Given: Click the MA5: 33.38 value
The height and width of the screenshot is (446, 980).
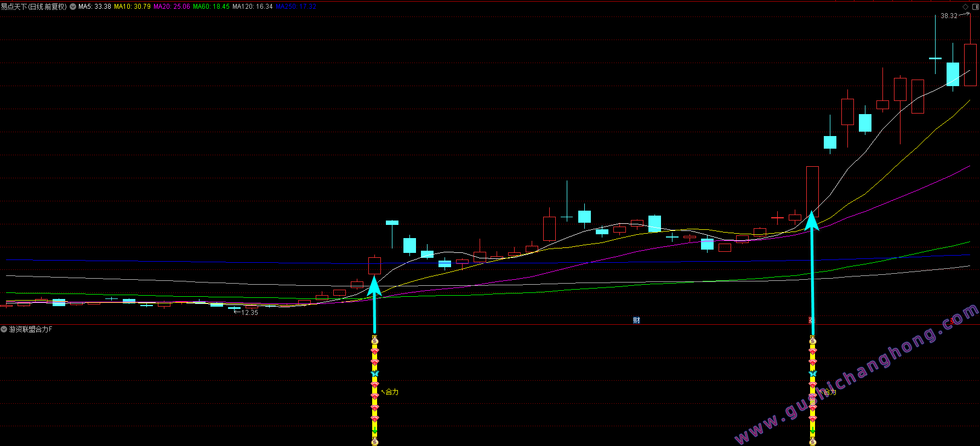Looking at the screenshot, I should tap(95, 7).
